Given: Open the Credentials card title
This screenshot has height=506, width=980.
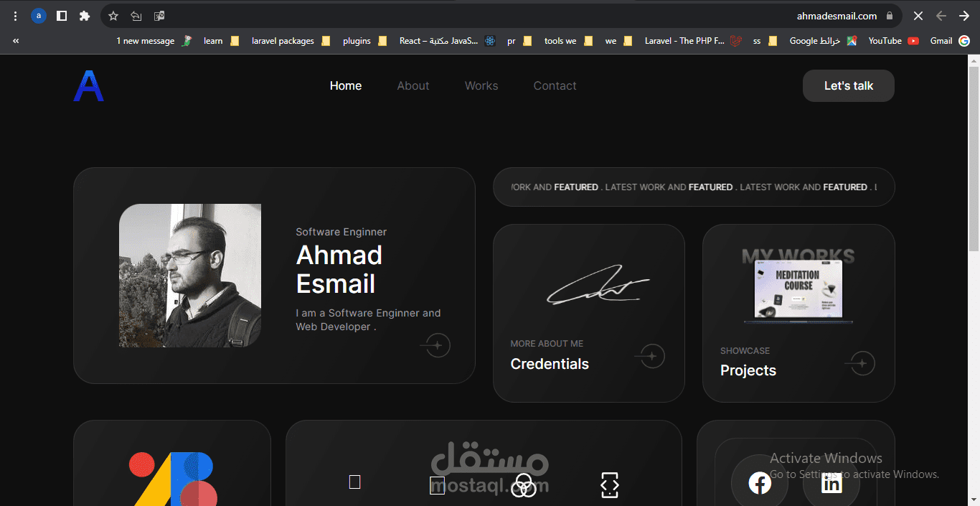Looking at the screenshot, I should click(x=550, y=364).
